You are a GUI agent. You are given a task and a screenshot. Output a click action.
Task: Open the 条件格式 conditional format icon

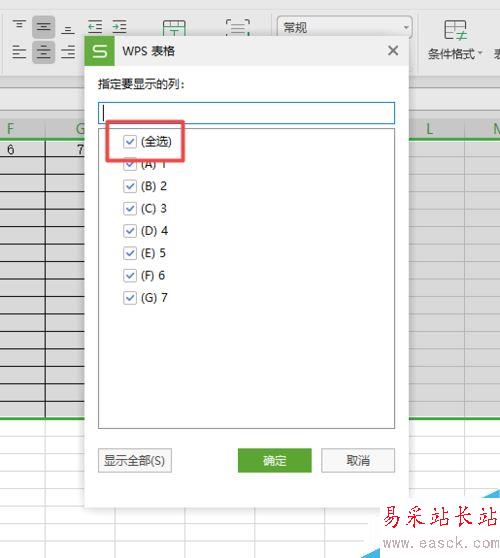[x=455, y=30]
